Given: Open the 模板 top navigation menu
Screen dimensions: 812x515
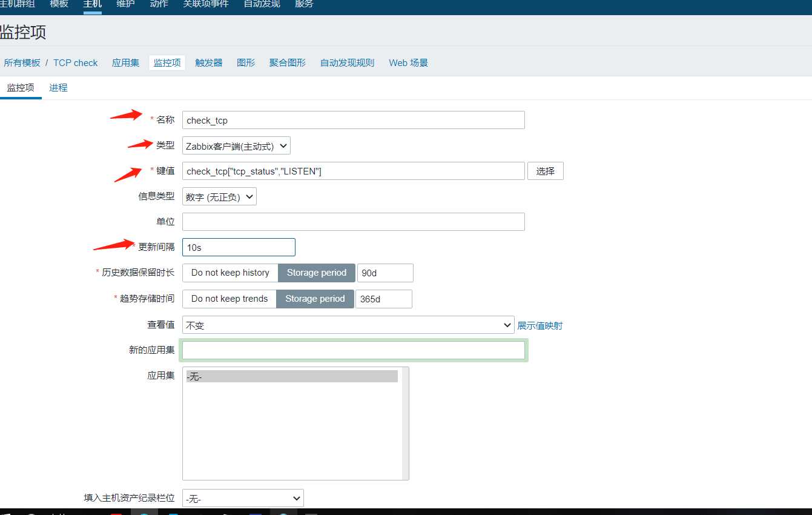Looking at the screenshot, I should 59,4.
